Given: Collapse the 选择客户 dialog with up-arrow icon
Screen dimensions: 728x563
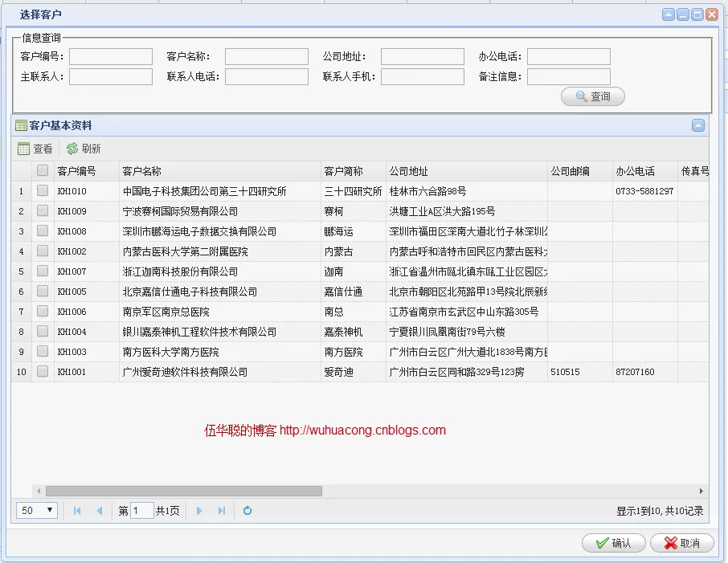Looking at the screenshot, I should pyautogui.click(x=668, y=14).
